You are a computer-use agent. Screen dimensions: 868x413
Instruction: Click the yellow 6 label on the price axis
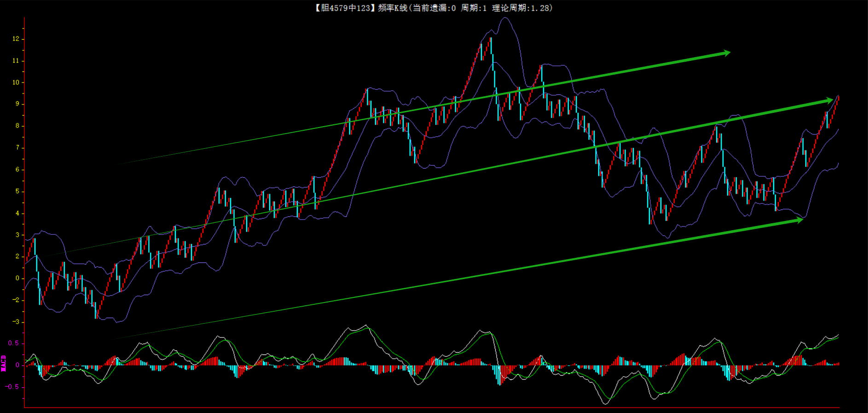point(17,169)
